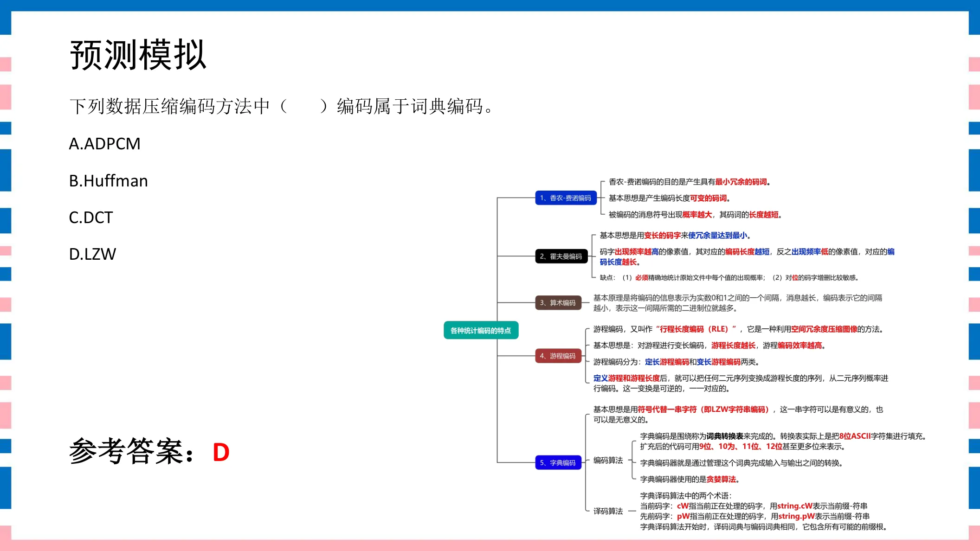Click the arithmetic coding principle text
The image size is (980, 551).
(738, 303)
